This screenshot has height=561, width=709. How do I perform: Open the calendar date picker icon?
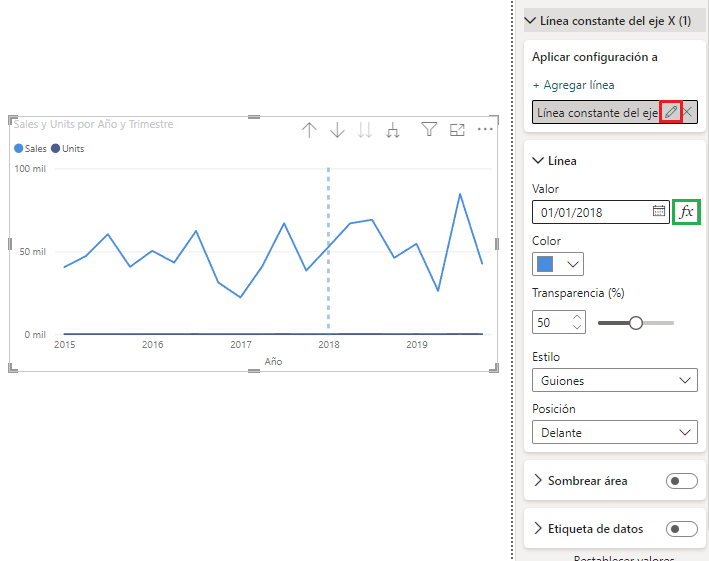(x=659, y=211)
